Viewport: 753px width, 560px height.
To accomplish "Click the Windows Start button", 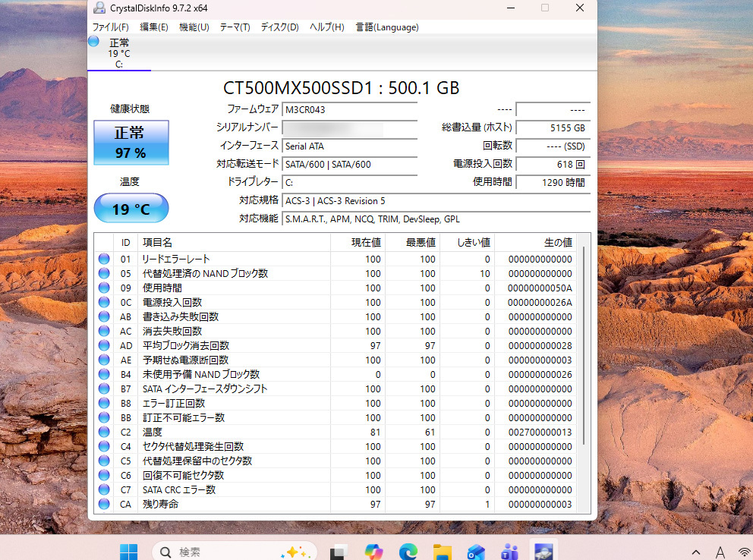I will (x=128, y=551).
